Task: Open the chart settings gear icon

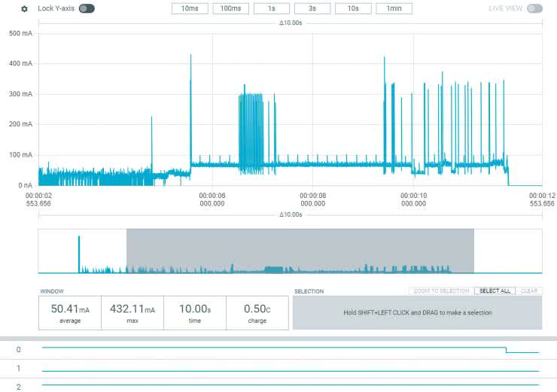Action: (24, 9)
